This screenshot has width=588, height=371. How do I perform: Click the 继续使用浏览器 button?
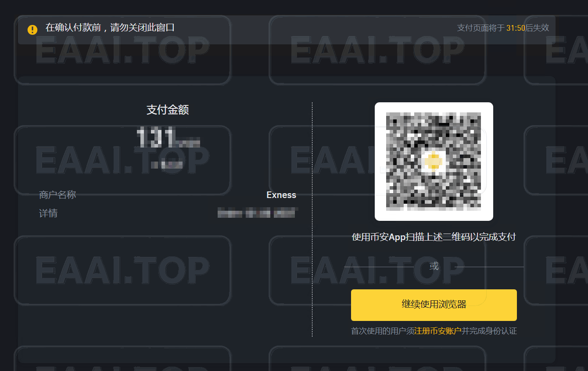pos(434,305)
